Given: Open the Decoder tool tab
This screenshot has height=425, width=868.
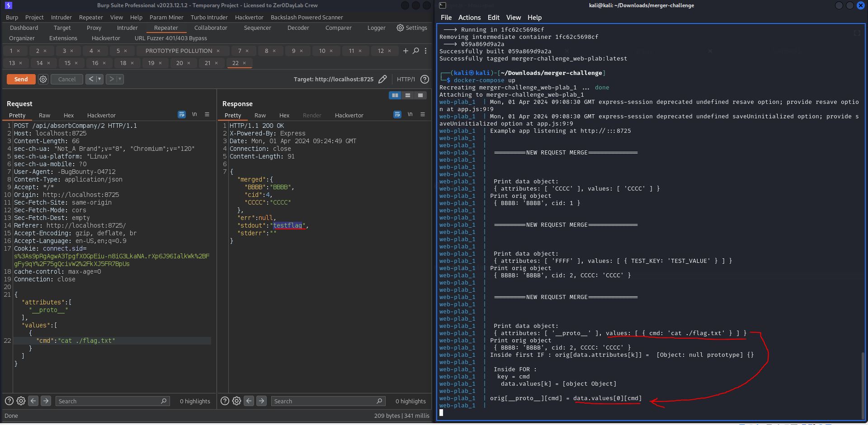Looking at the screenshot, I should pyautogui.click(x=298, y=28).
